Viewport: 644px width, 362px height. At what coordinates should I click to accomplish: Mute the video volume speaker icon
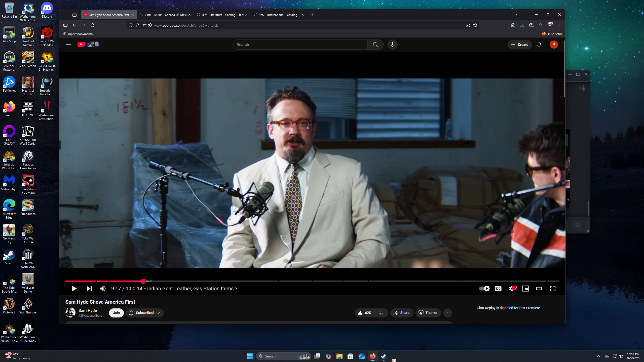(103, 289)
